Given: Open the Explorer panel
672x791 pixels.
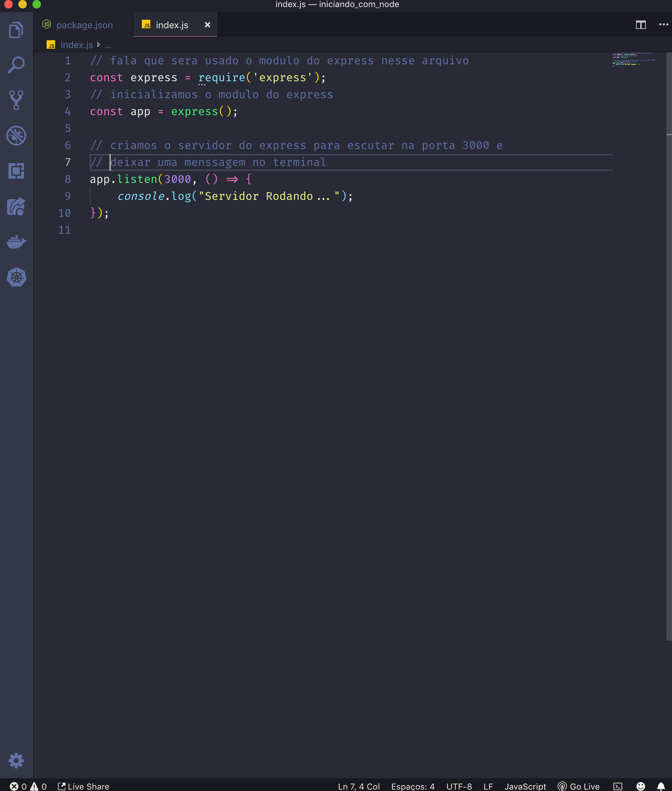Looking at the screenshot, I should (16, 30).
